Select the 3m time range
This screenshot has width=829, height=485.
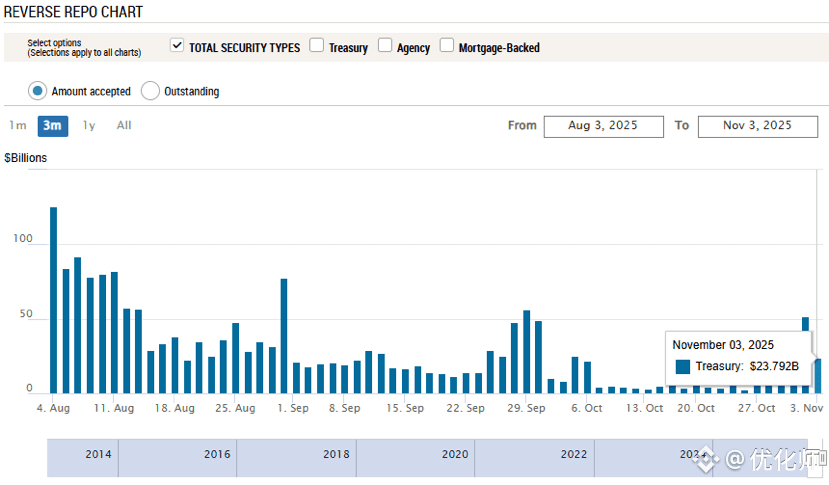click(x=52, y=125)
